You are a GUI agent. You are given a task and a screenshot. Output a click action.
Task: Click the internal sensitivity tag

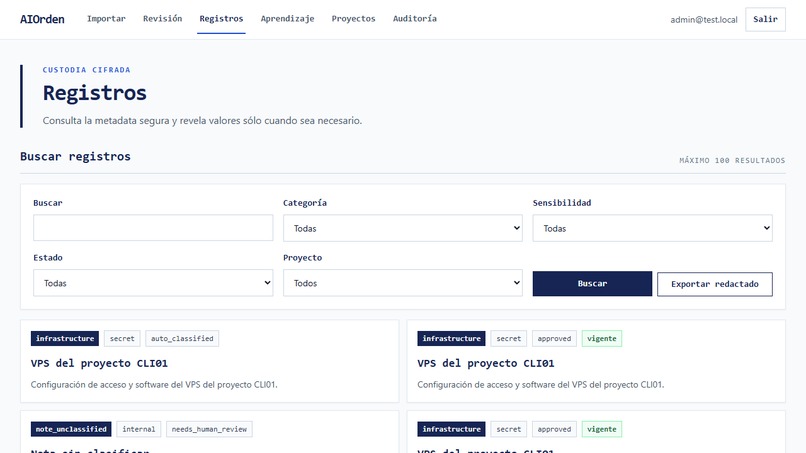pos(139,429)
